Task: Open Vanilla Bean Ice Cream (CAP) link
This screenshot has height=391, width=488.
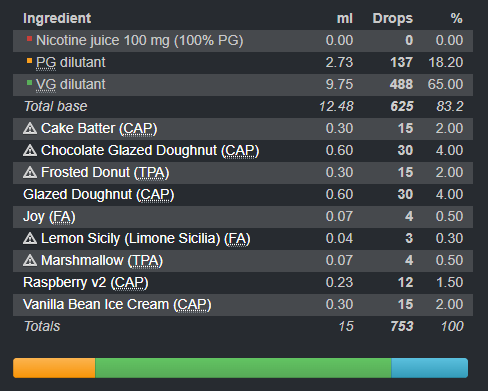Action: click(117, 305)
